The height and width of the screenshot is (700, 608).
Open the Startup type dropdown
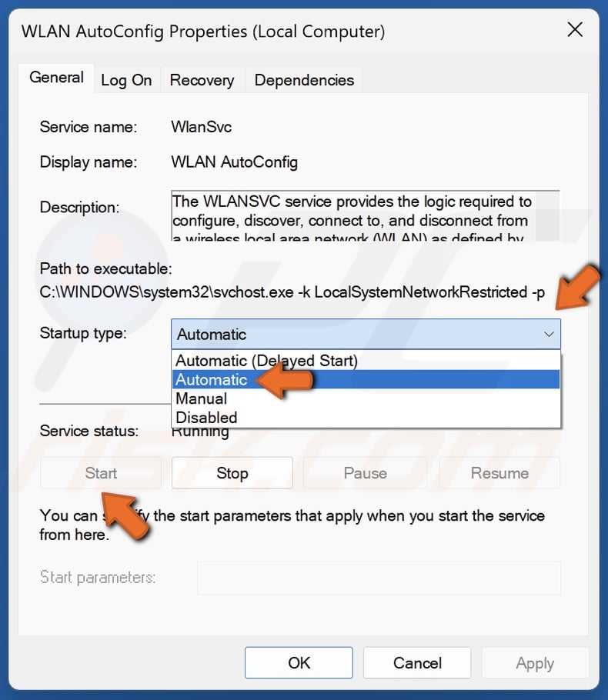pos(550,334)
